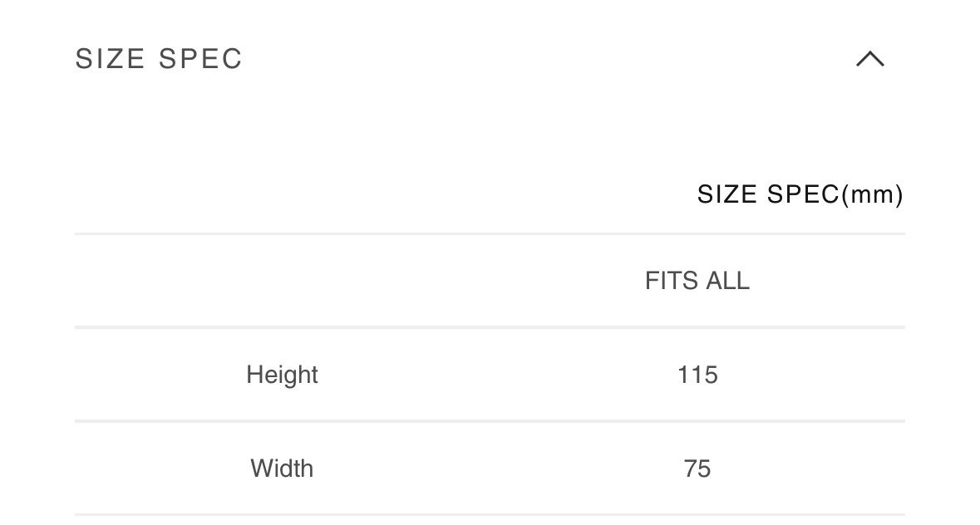Screen dimensions: 980x525
Task: Click the word "ALL" in the column header
Action: coord(727,281)
